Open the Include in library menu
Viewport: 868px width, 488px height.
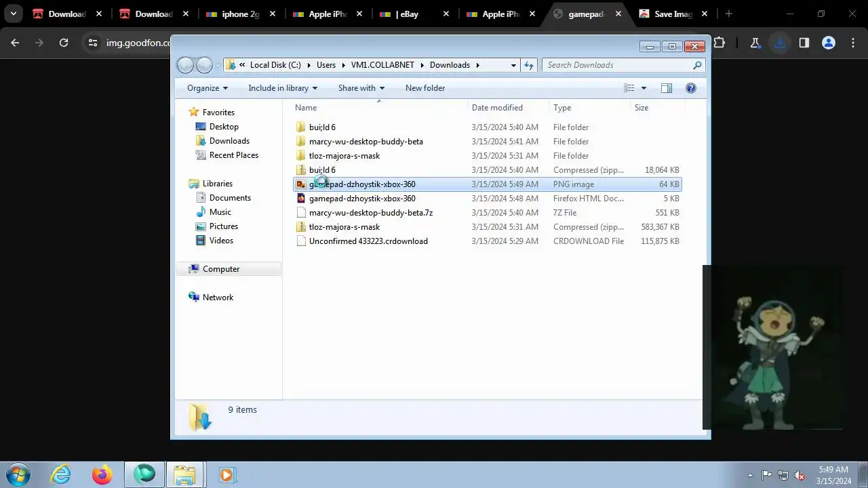(283, 88)
